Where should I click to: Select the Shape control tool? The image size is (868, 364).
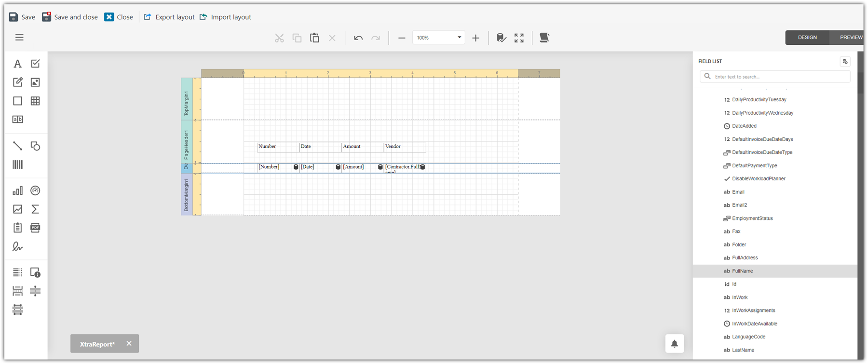(35, 146)
